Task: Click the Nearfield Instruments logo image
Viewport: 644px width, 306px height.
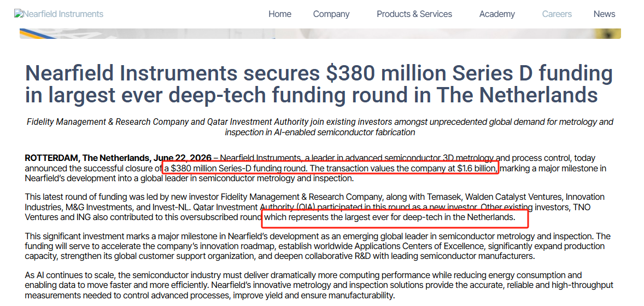Action: point(58,14)
